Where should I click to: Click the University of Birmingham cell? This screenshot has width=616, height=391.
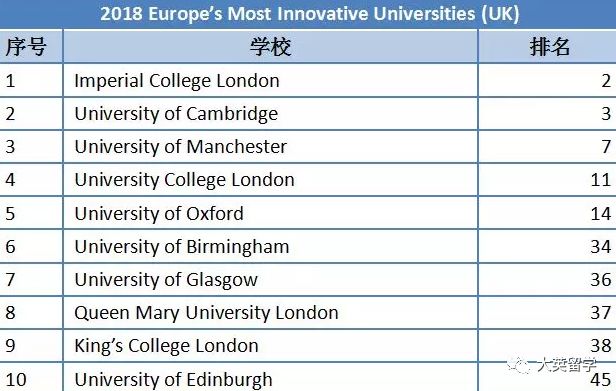(x=270, y=246)
